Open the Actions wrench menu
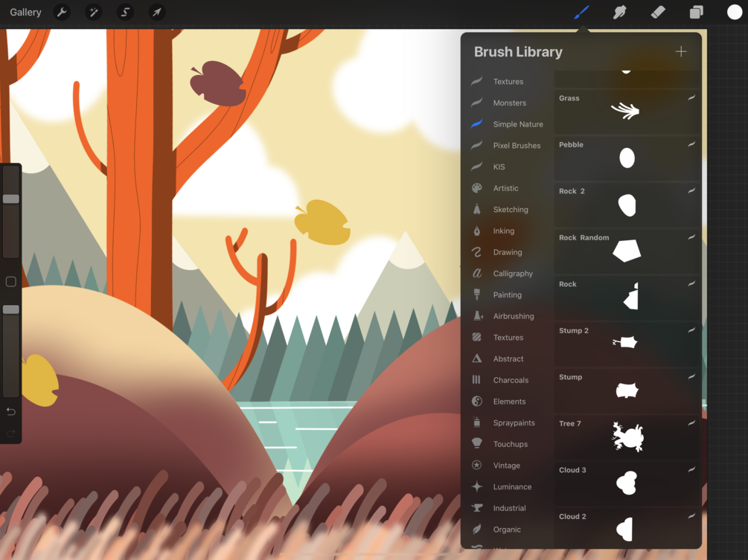 click(x=62, y=13)
